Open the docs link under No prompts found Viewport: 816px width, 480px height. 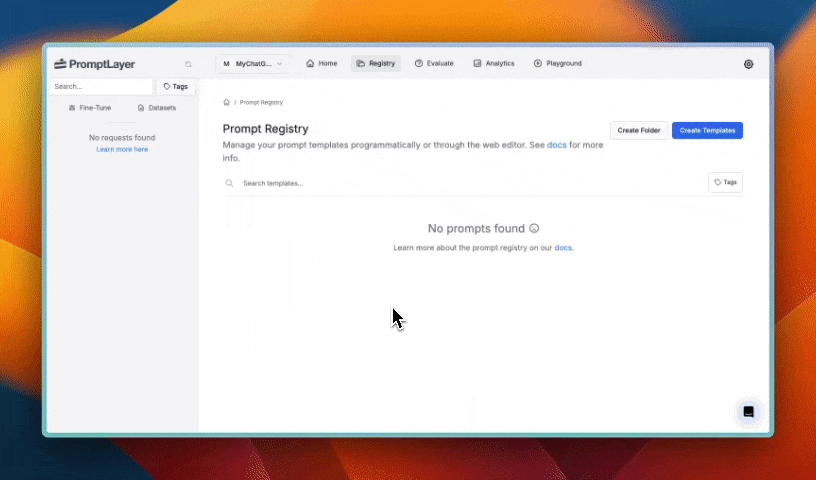click(563, 247)
